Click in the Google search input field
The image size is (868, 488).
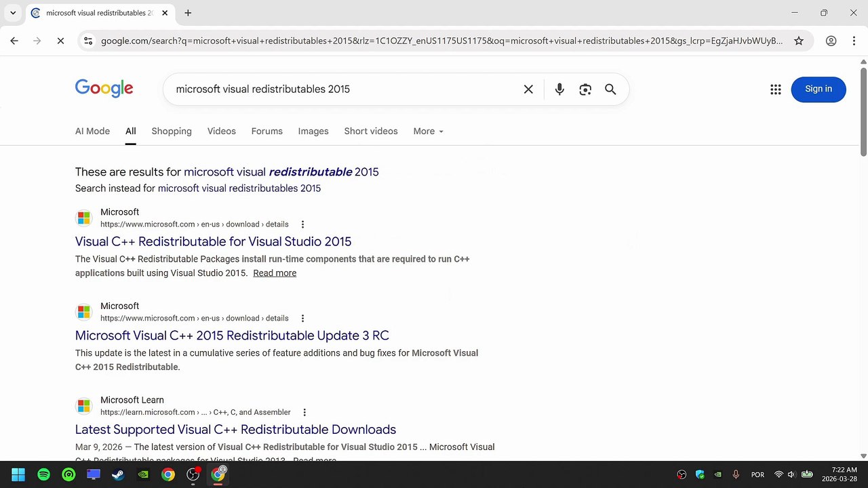click(342, 89)
